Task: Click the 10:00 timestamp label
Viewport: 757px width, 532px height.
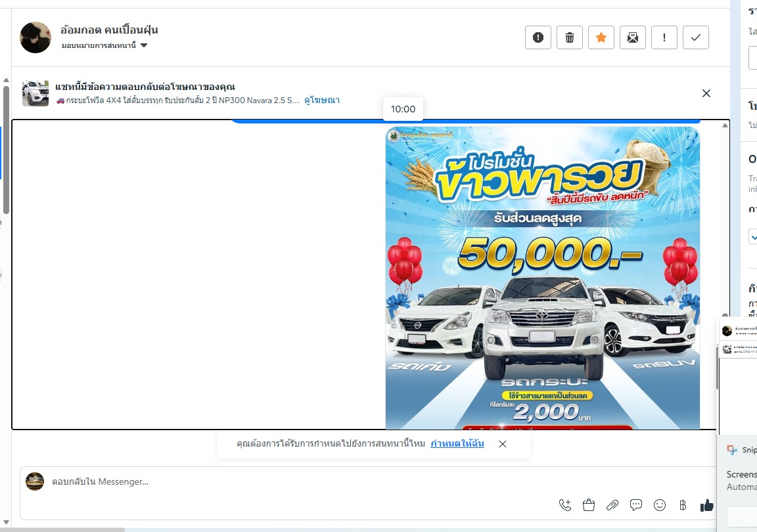Action: coord(403,109)
